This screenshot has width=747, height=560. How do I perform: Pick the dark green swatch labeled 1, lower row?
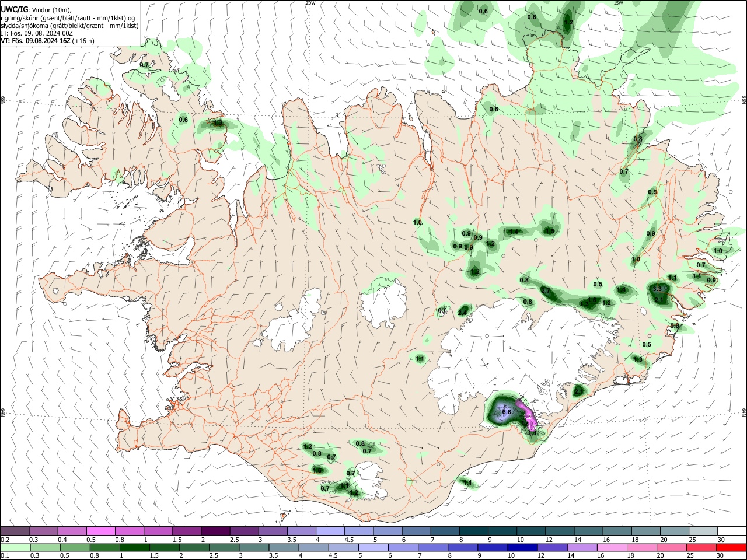click(x=134, y=547)
